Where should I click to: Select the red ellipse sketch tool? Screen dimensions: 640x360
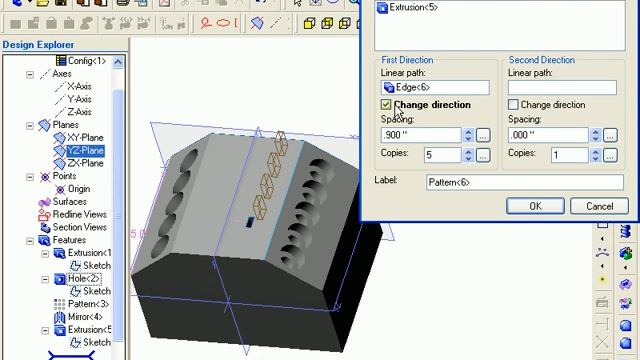(x=223, y=23)
